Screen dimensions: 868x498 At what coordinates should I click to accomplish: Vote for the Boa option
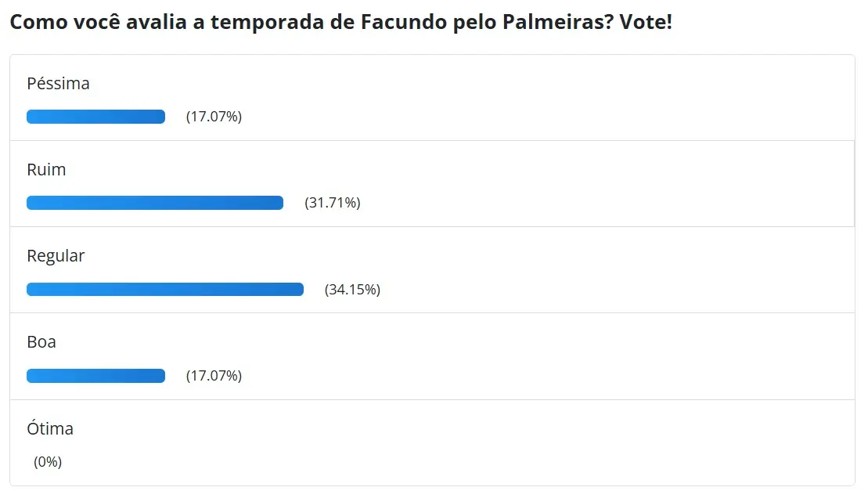pos(41,341)
